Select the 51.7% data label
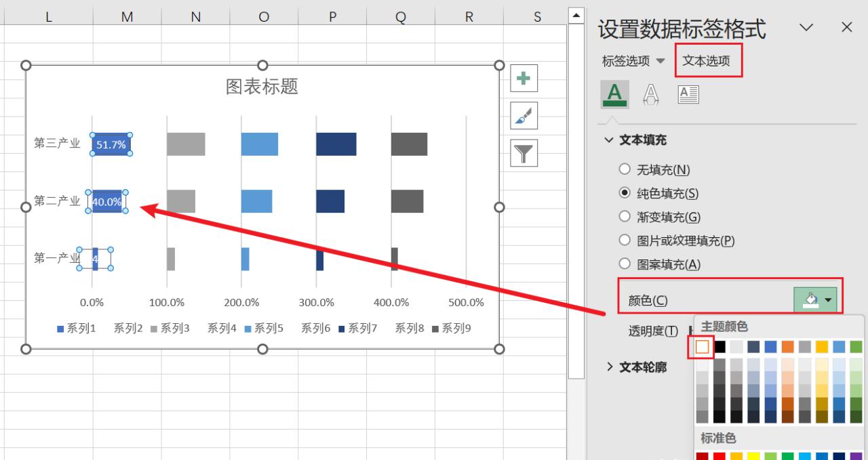The image size is (868, 460). coord(111,144)
